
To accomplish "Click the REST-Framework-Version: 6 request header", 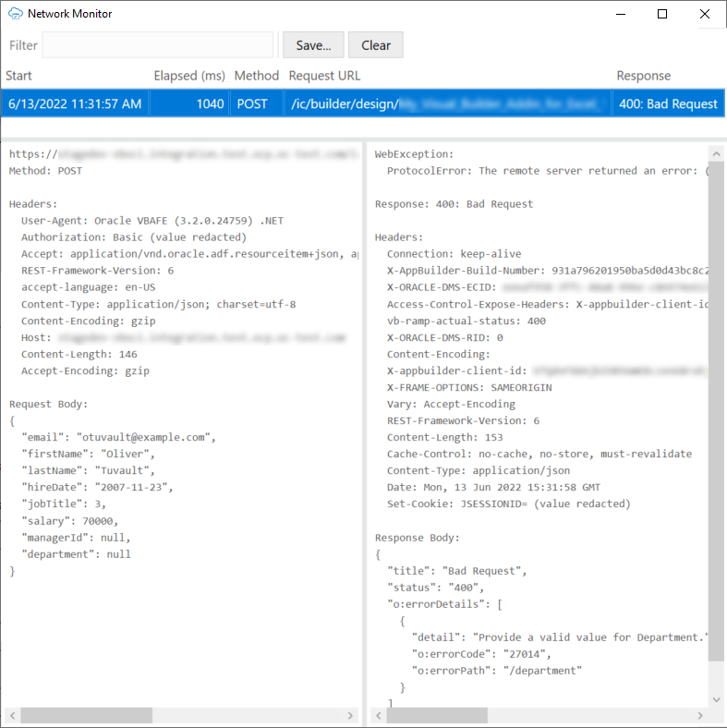I will (98, 271).
